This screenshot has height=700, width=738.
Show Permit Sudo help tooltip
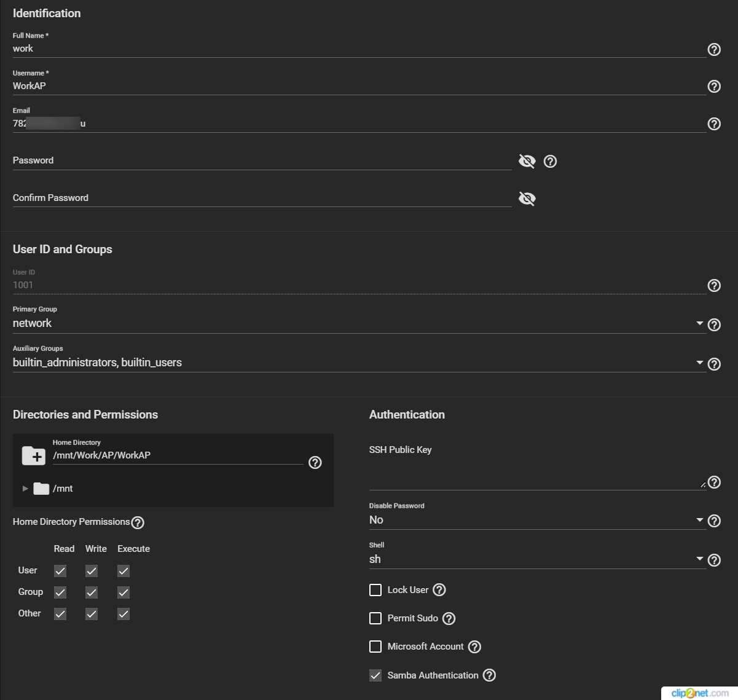449,618
